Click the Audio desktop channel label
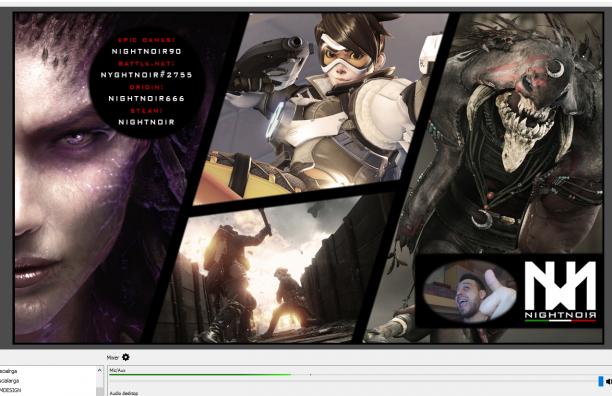This screenshot has width=612, height=396. click(124, 393)
